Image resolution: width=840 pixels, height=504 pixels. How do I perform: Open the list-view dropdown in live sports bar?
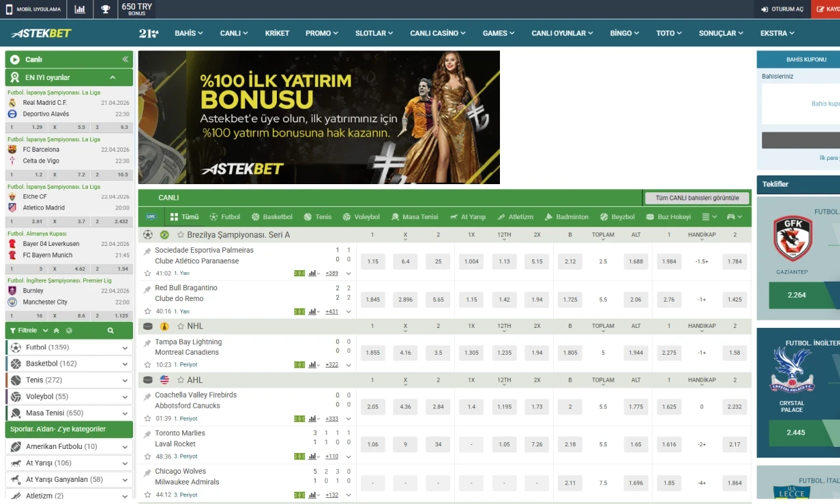pos(709,217)
